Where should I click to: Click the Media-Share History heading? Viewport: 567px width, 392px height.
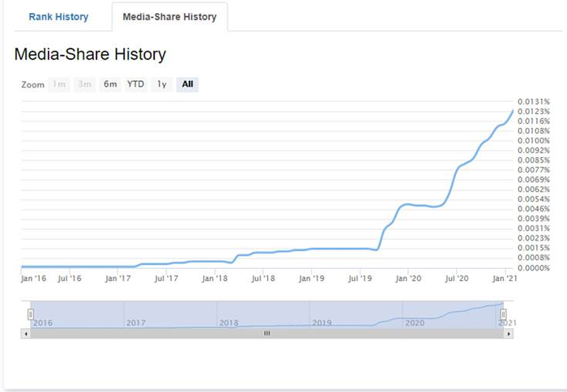pos(90,54)
